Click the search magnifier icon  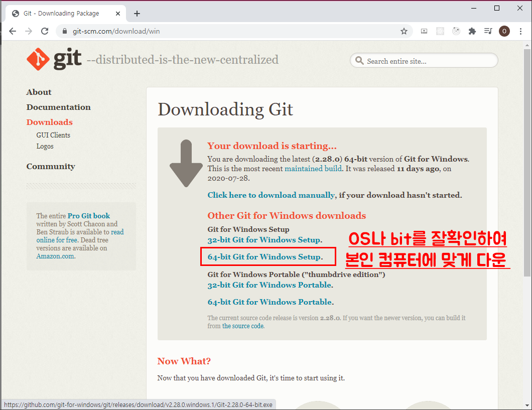pyautogui.click(x=359, y=61)
